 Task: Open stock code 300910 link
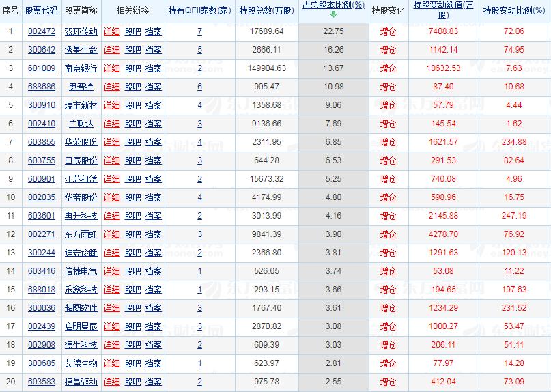(42, 105)
